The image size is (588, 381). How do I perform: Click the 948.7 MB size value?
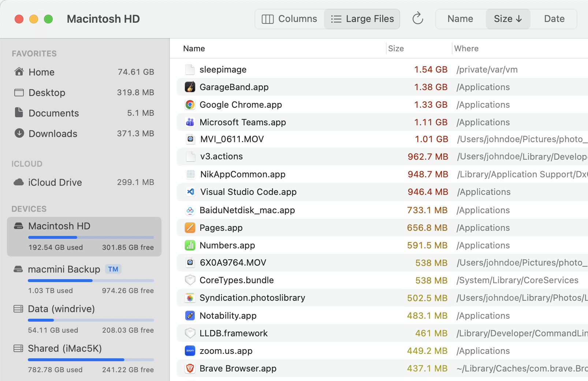click(428, 174)
